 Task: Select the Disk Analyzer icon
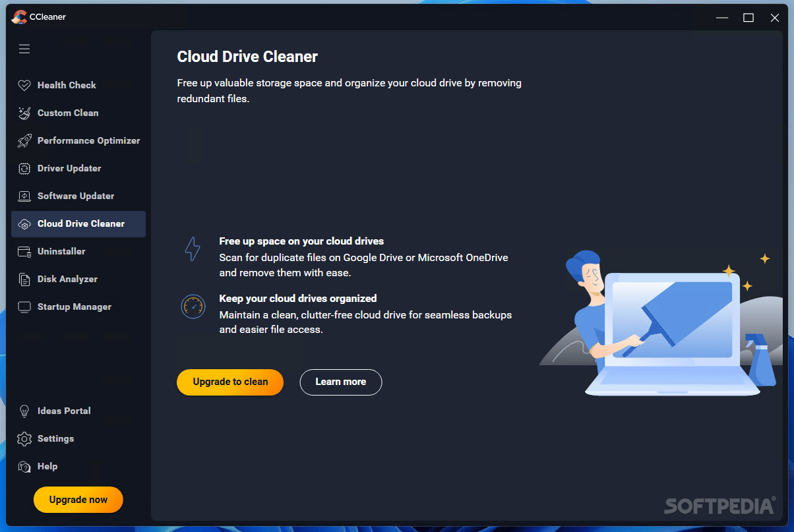click(24, 279)
